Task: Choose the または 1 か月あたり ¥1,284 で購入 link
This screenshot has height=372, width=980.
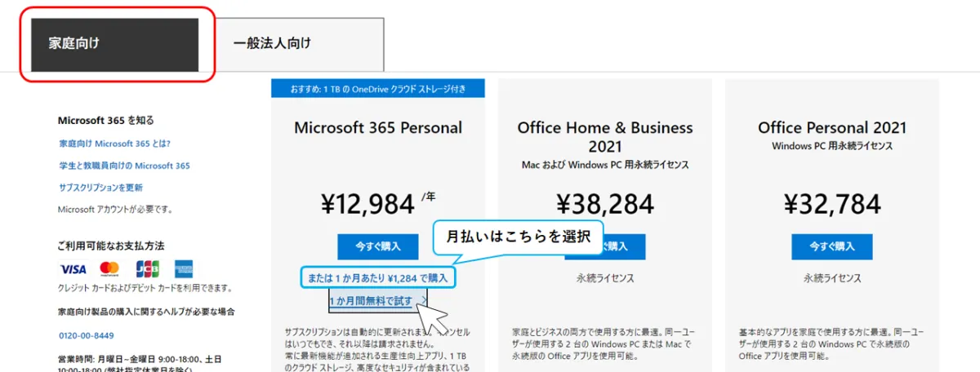Action: [377, 278]
